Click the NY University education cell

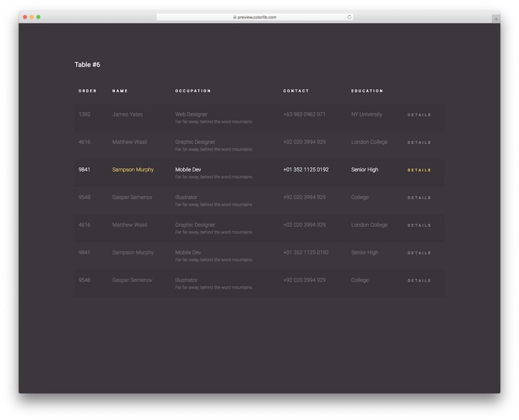pyautogui.click(x=367, y=114)
